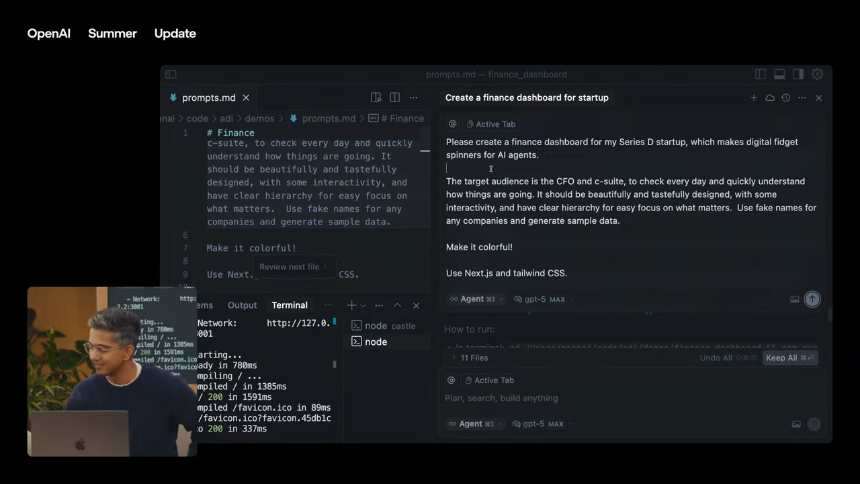Toggle the bottom panel layout button
860x484 pixels.
pos(779,74)
